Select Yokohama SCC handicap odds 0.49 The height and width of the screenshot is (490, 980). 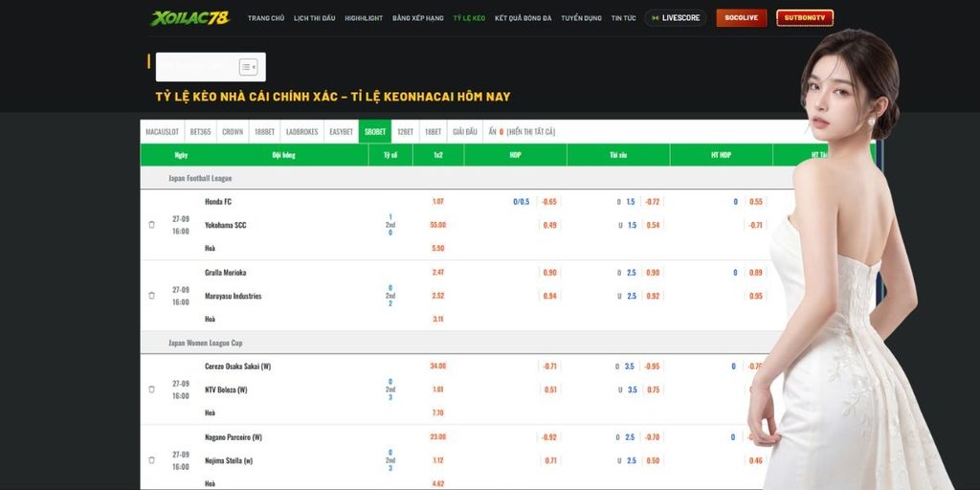pos(550,224)
